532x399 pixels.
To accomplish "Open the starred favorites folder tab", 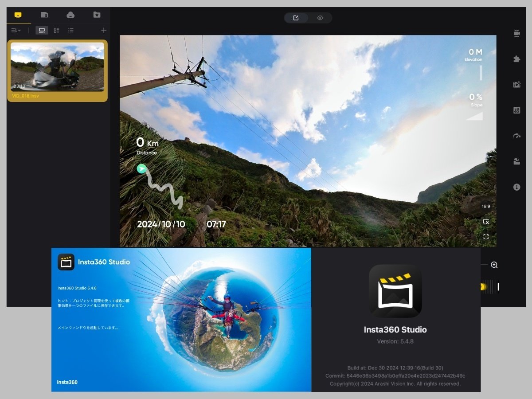I will [97, 15].
